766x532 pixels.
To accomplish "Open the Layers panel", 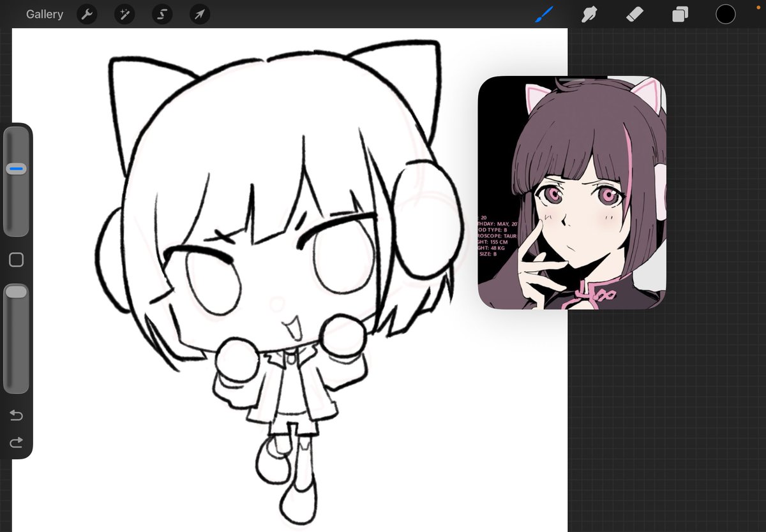I will click(680, 14).
